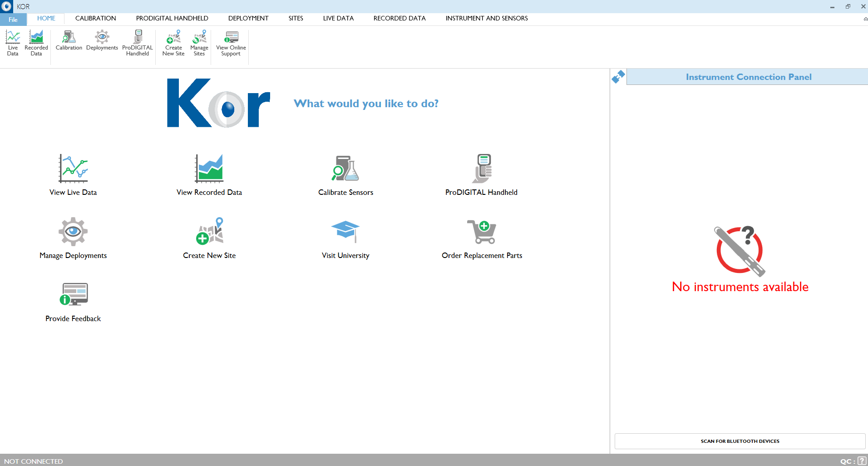The height and width of the screenshot is (466, 868).
Task: Restore down the KOR window
Action: [848, 6]
